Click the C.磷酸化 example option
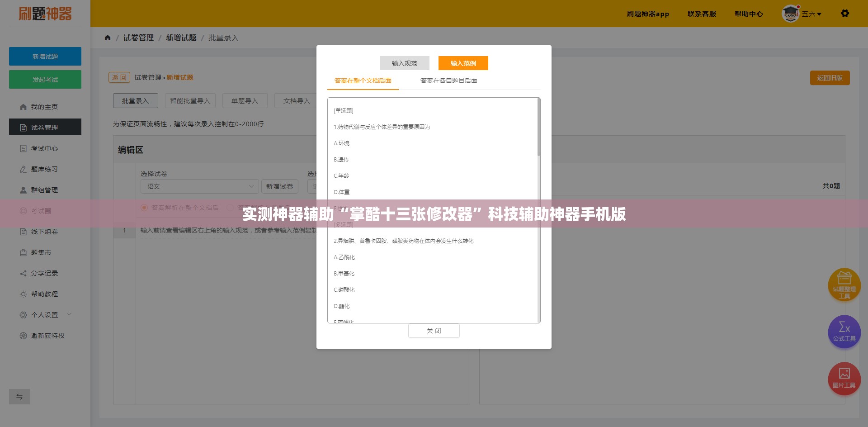 point(344,290)
